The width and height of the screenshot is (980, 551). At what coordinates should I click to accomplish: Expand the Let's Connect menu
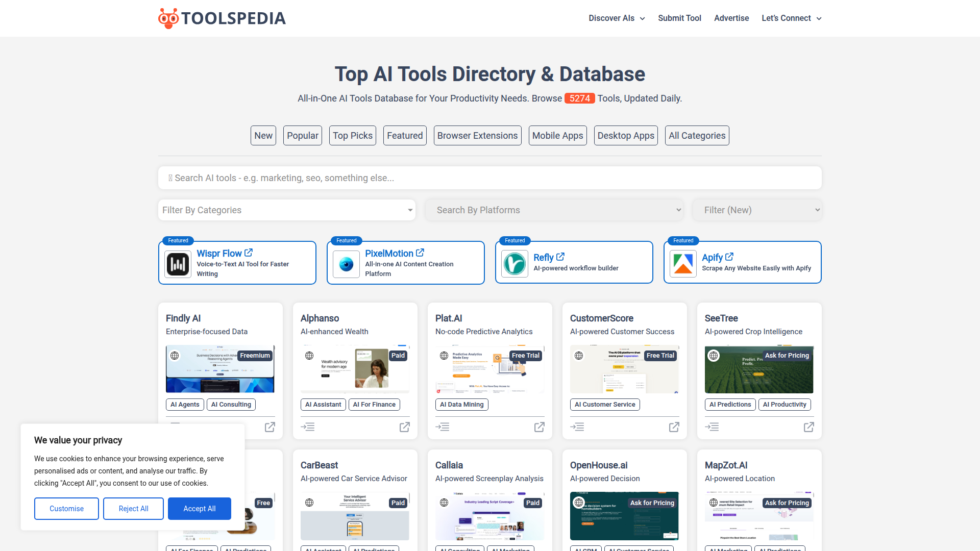pyautogui.click(x=791, y=18)
